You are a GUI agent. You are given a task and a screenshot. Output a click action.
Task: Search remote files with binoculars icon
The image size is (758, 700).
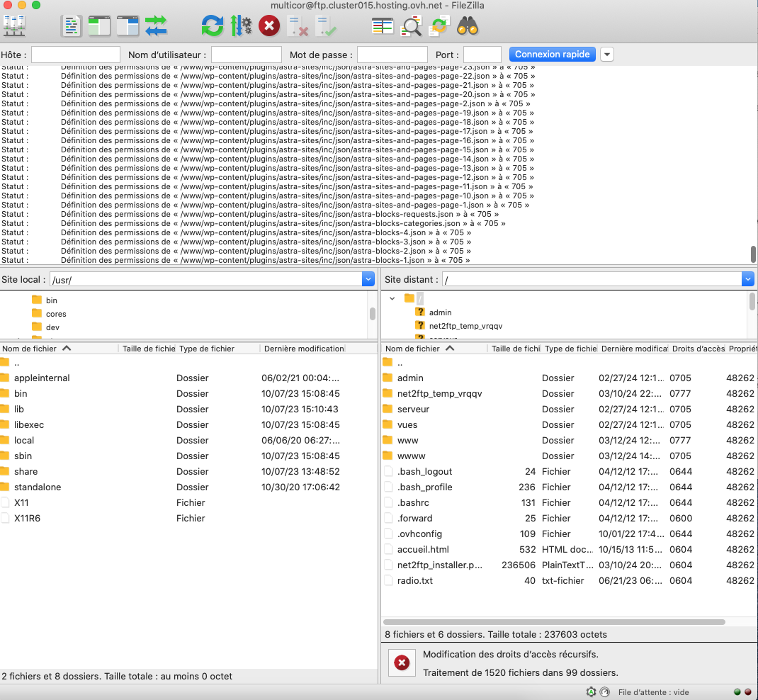[468, 26]
